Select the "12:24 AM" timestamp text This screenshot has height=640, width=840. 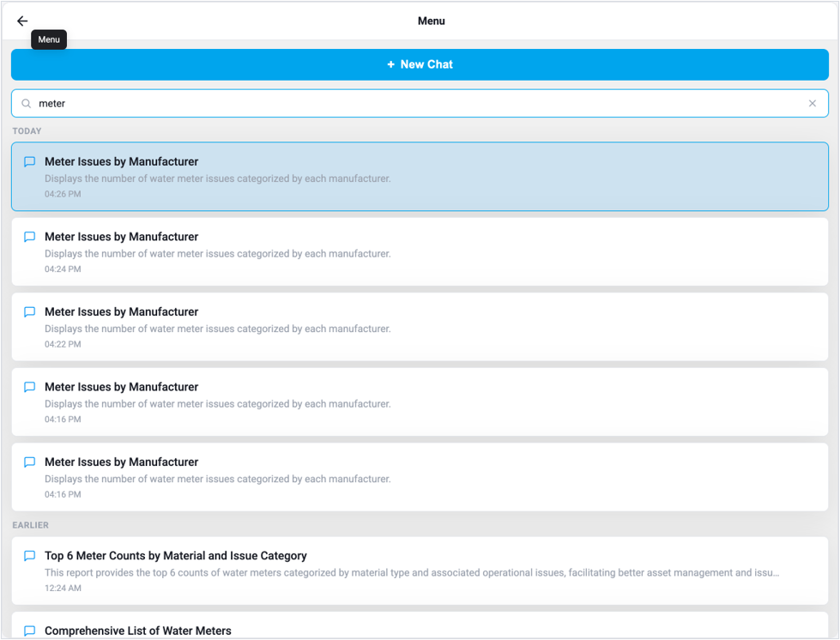click(63, 588)
